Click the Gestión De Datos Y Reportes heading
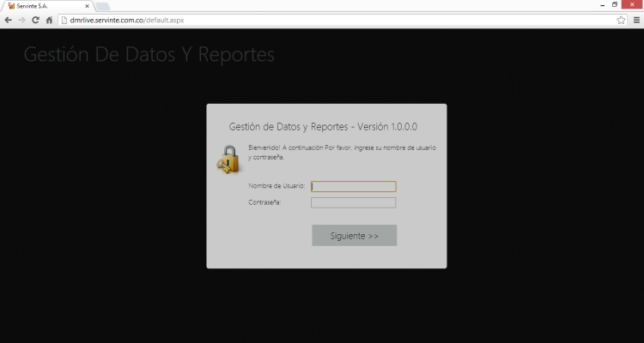Screen dimensions: 644x343 149,55
